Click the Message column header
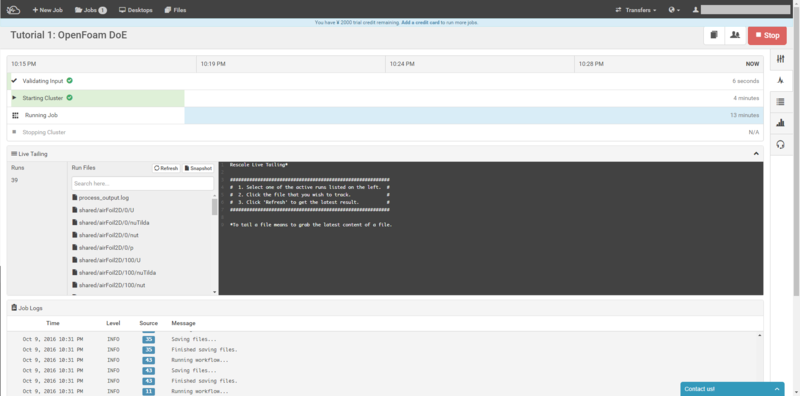The image size is (800, 396). point(183,323)
